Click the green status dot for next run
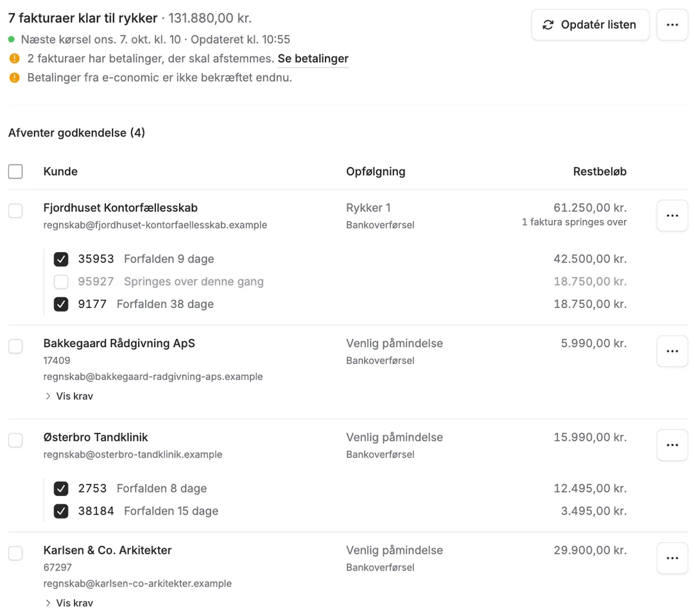Image resolution: width=692 pixels, height=616 pixels. 12,39
